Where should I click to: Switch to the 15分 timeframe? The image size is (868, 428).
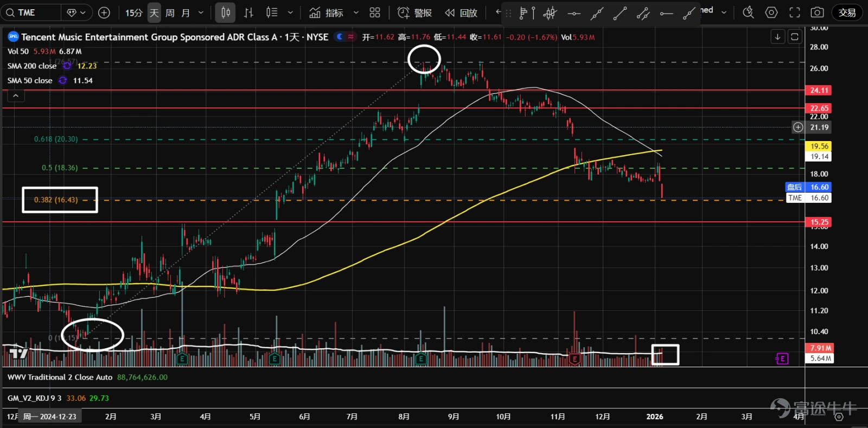pos(134,12)
